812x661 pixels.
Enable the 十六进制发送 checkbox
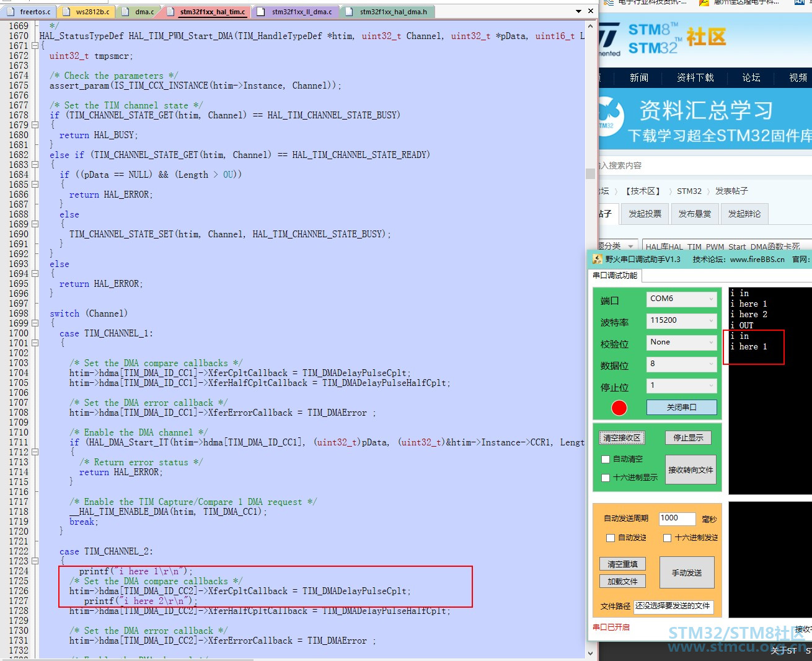click(668, 538)
